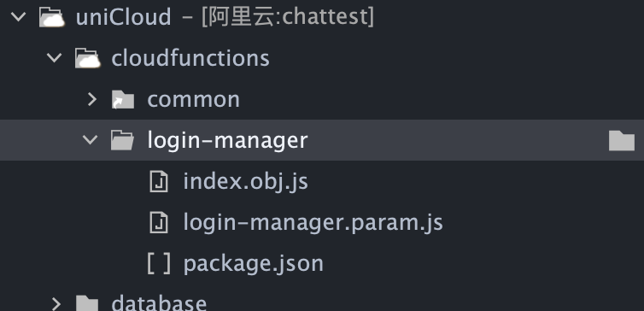Select the cloudfunctions folder label
The width and height of the screenshot is (644, 311).
click(190, 58)
